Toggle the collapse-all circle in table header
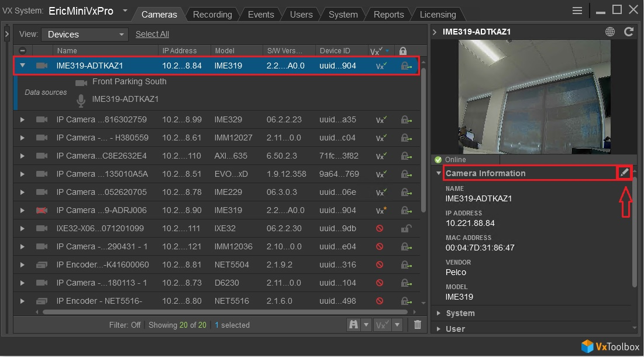Viewport: 644px width, 357px height. pyautogui.click(x=23, y=50)
